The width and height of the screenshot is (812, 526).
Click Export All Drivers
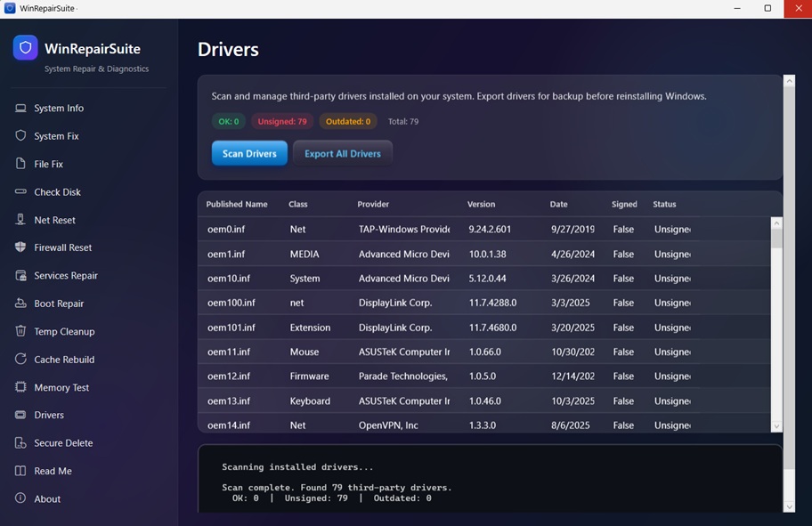342,152
